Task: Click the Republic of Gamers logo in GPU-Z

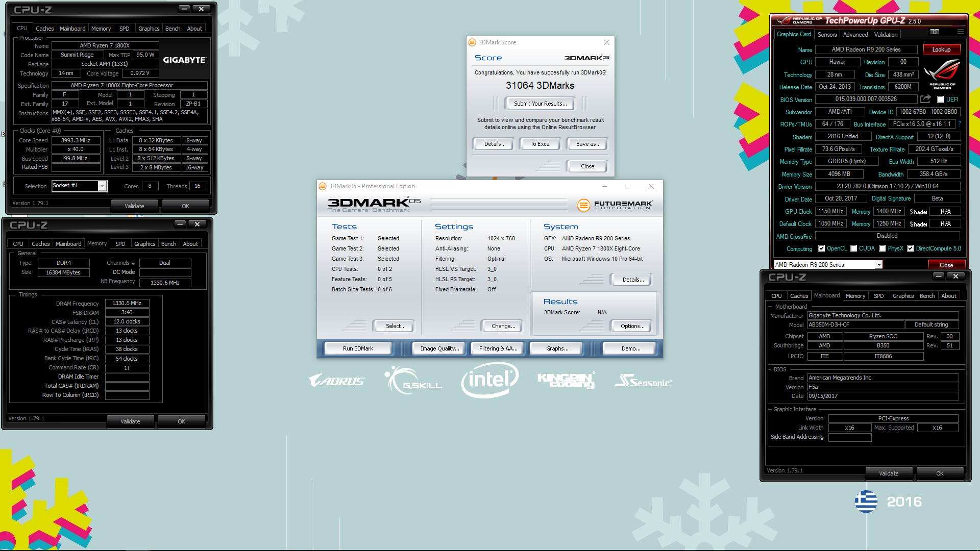Action: [942, 74]
